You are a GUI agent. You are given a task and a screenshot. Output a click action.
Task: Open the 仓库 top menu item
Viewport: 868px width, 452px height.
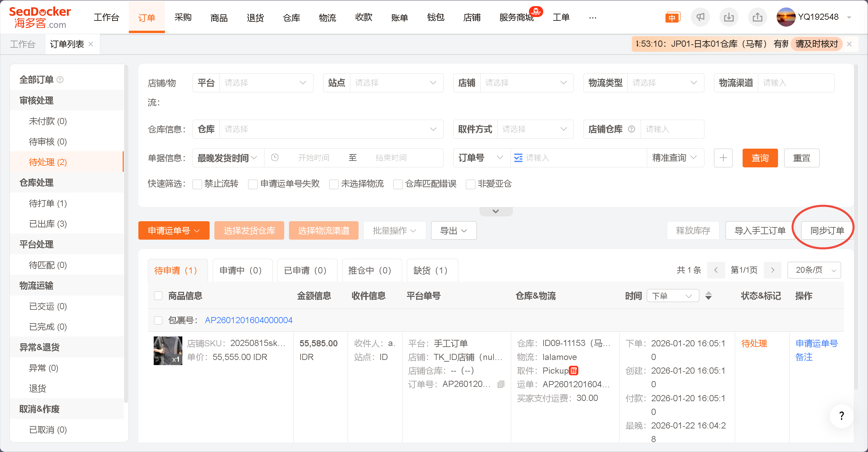(x=291, y=17)
